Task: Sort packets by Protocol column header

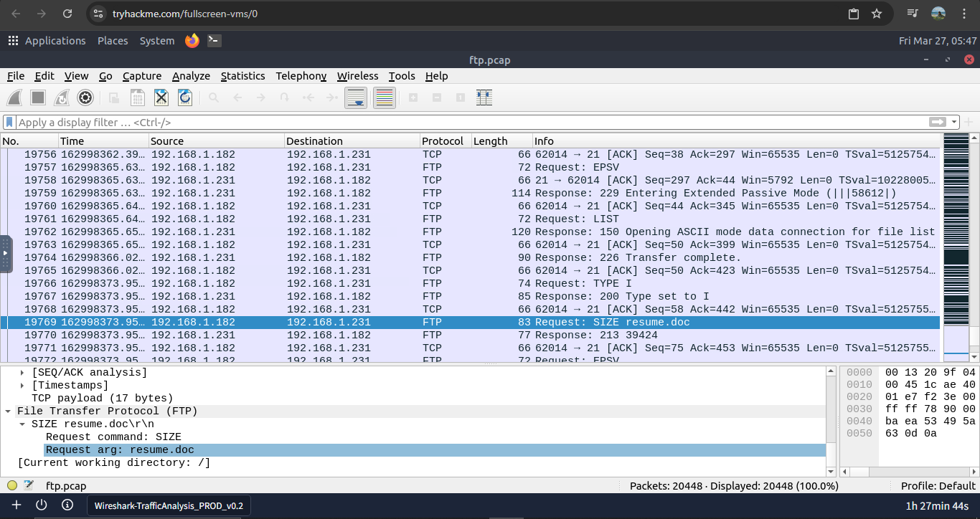Action: point(443,141)
